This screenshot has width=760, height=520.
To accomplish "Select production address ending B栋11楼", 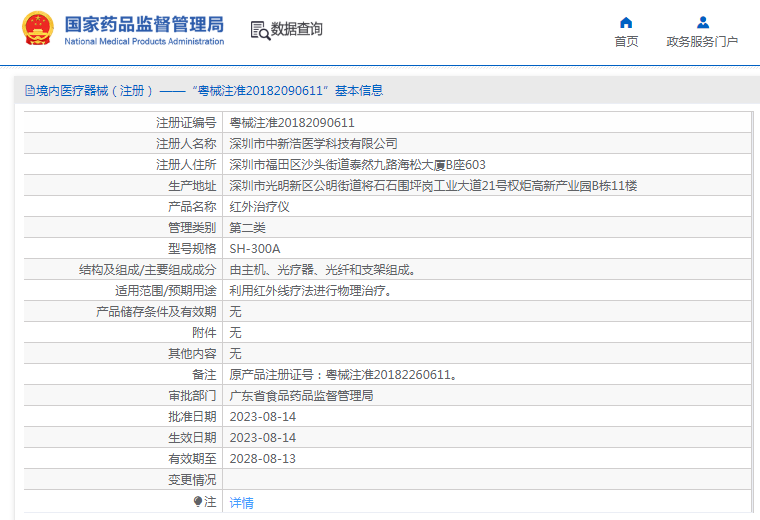I will point(433,186).
